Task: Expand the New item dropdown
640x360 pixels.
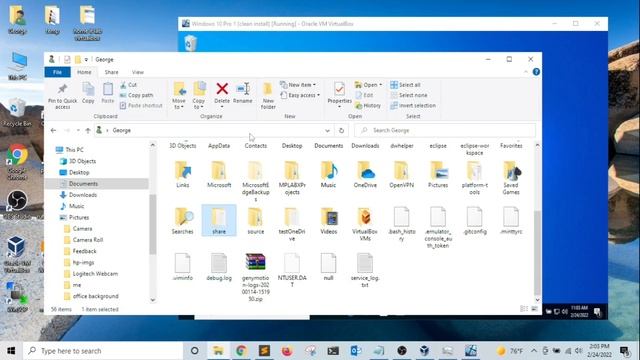Action: pos(298,85)
